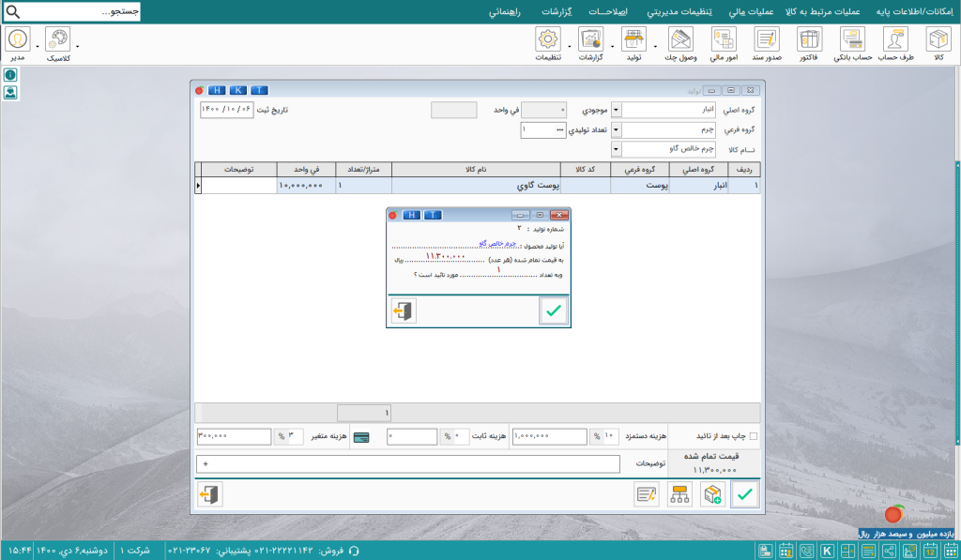This screenshot has width=961, height=560.
Task: Click the T button in popup title bar
Action: coord(433,215)
